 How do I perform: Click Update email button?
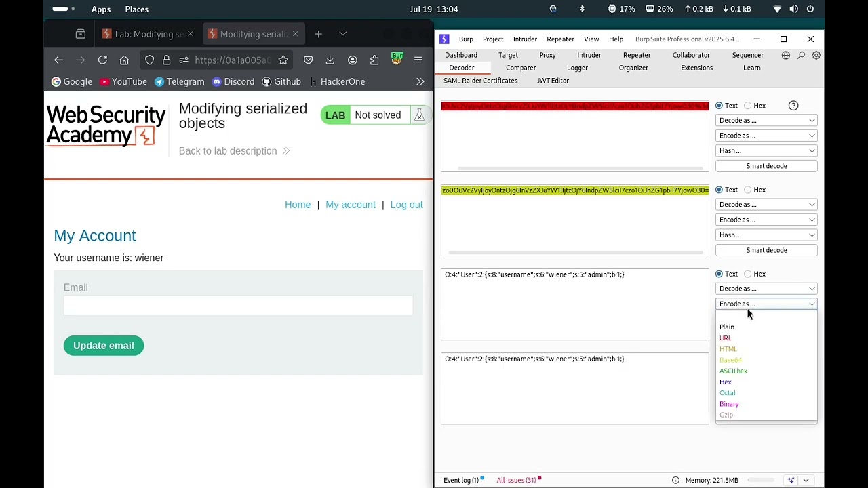[104, 346]
